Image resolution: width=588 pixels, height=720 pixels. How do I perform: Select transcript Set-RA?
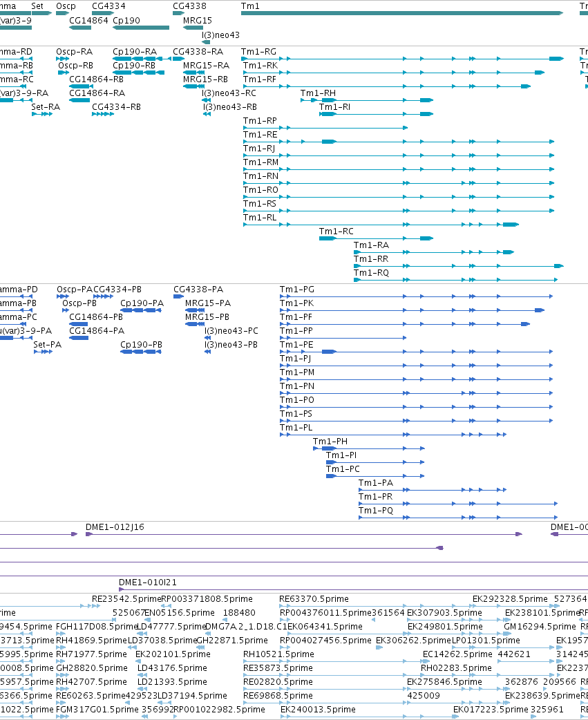(x=46, y=107)
